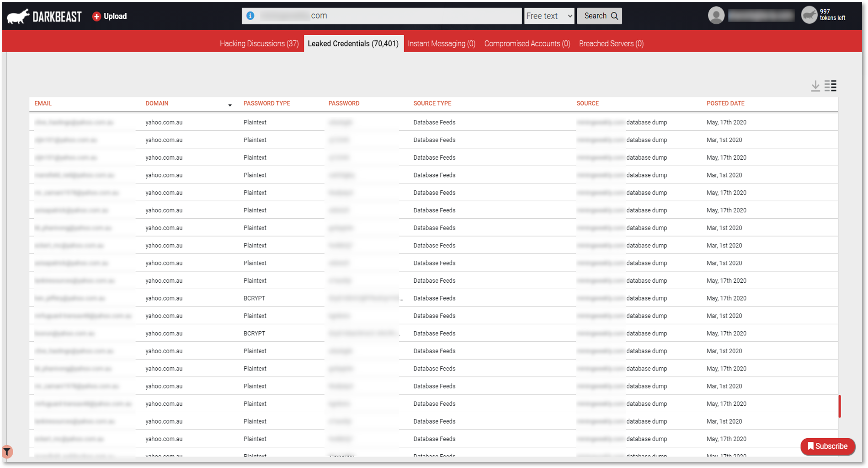Click the user profile avatar
The width and height of the screenshot is (868, 468).
pos(716,16)
